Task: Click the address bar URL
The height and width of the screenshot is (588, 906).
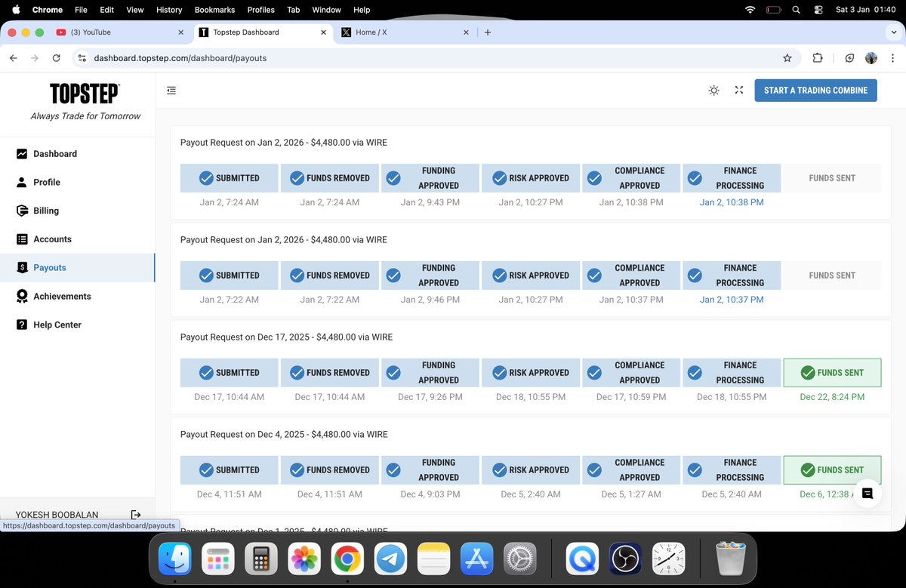Action: click(180, 58)
